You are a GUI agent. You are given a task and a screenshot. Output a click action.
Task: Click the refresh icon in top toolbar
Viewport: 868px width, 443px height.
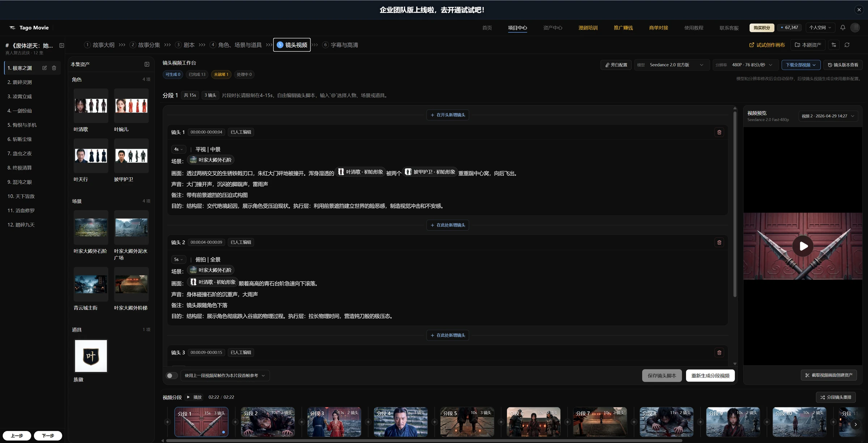(847, 45)
